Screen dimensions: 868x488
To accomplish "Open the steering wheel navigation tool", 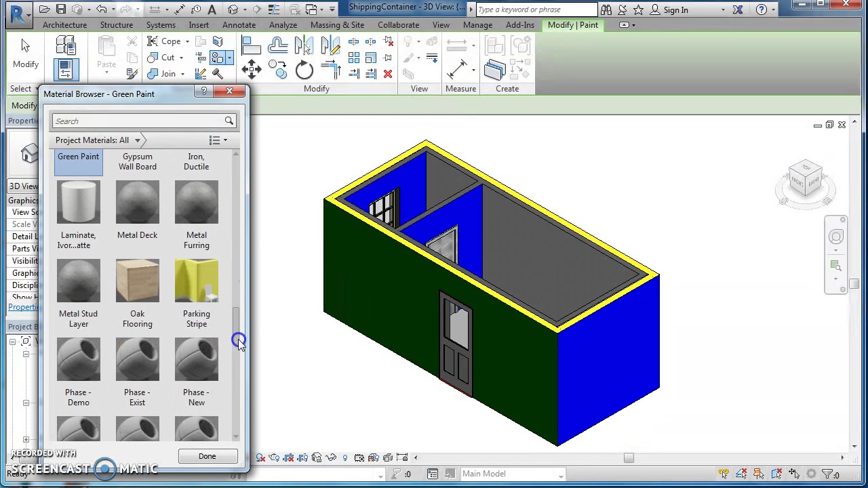I will point(836,237).
